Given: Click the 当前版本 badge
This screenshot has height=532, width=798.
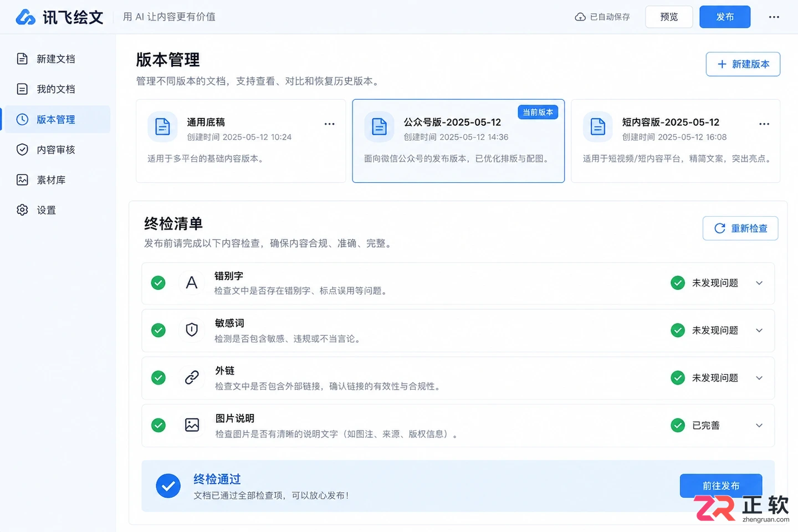Looking at the screenshot, I should tap(538, 112).
